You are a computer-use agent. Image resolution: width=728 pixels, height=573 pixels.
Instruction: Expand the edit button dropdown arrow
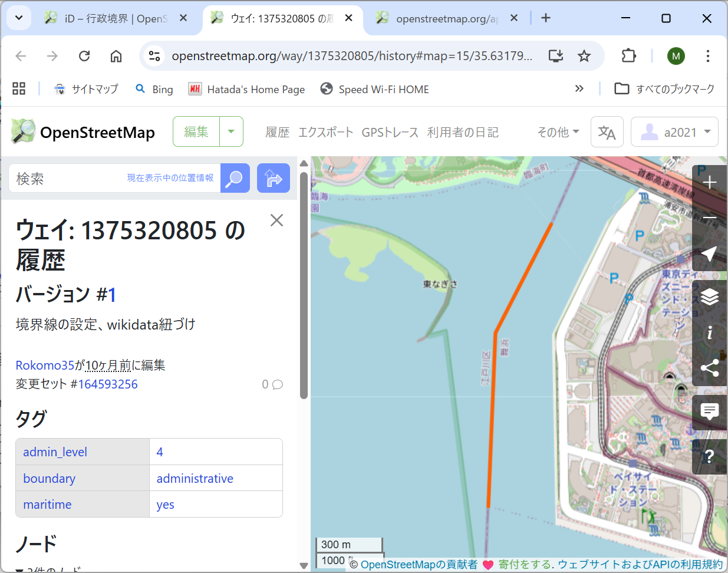click(x=231, y=131)
